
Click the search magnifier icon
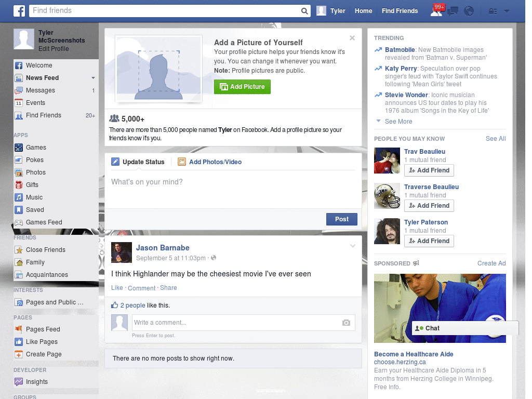pyautogui.click(x=304, y=11)
